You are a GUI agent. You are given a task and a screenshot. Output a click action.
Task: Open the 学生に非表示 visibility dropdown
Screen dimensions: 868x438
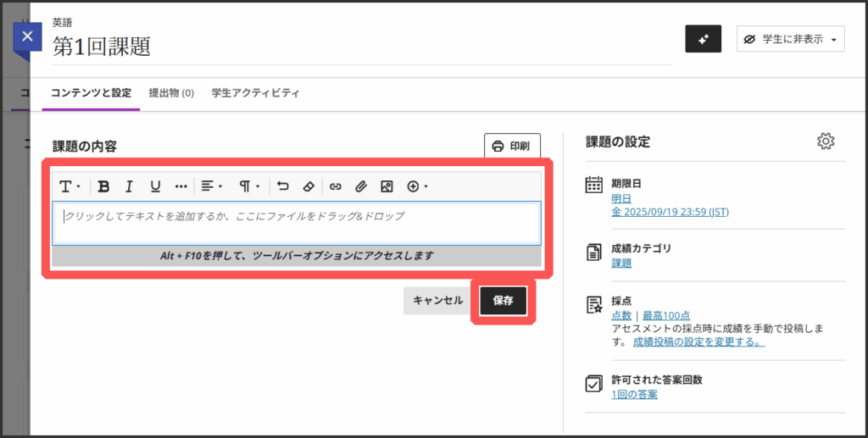coord(790,39)
